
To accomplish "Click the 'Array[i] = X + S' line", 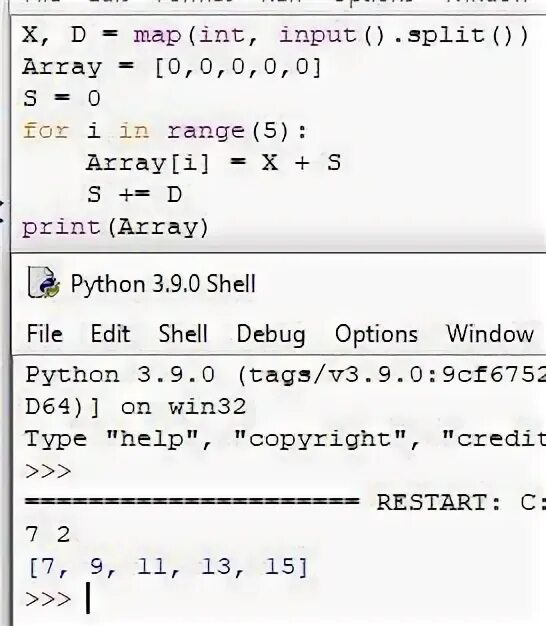I will click(214, 163).
